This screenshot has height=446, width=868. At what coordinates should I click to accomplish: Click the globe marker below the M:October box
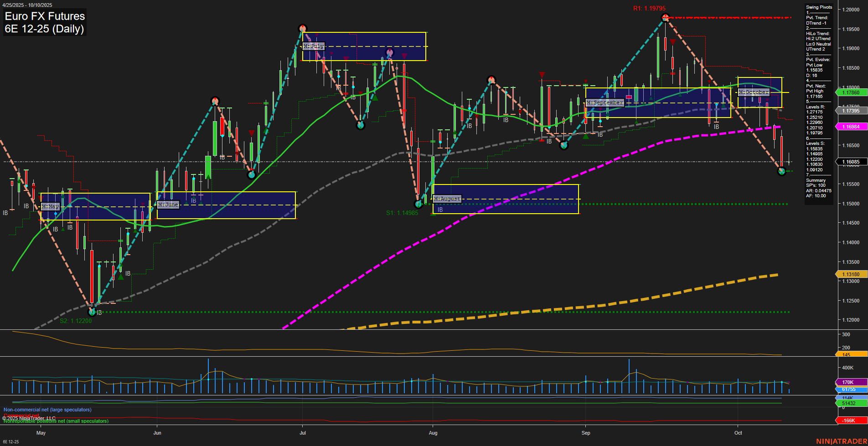781,172
